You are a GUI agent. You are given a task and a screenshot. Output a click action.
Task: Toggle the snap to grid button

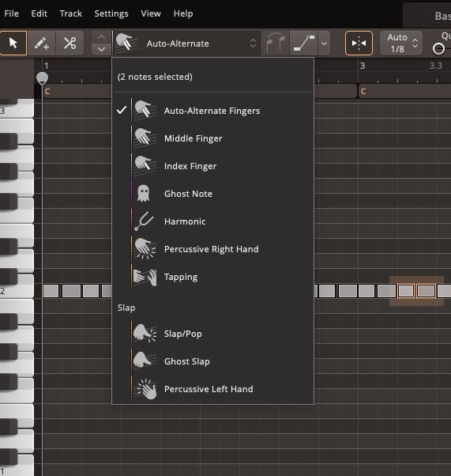tap(359, 43)
